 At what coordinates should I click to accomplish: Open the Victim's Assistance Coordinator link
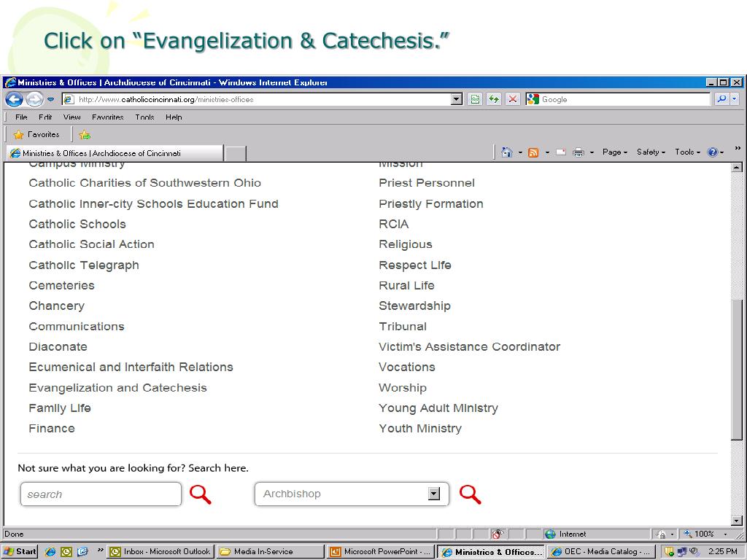(469, 346)
